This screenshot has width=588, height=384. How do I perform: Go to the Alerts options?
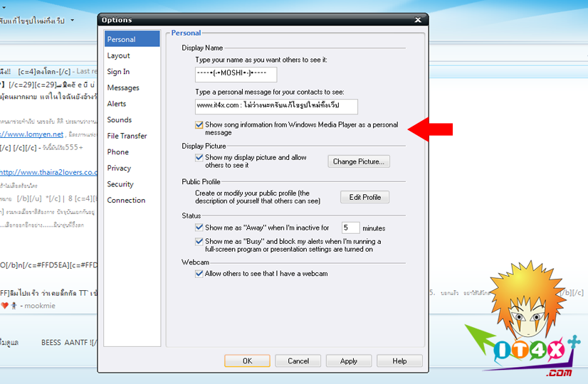click(117, 104)
